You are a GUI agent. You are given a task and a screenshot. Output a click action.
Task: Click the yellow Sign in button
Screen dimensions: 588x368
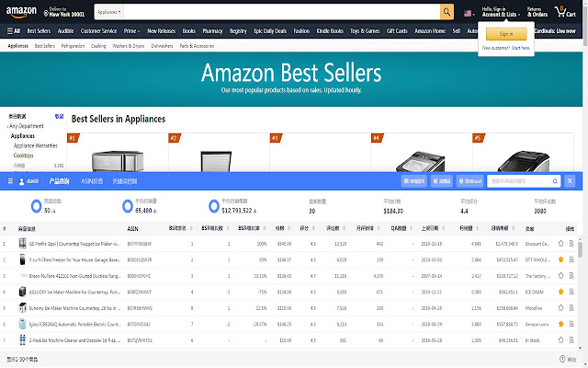coord(506,34)
